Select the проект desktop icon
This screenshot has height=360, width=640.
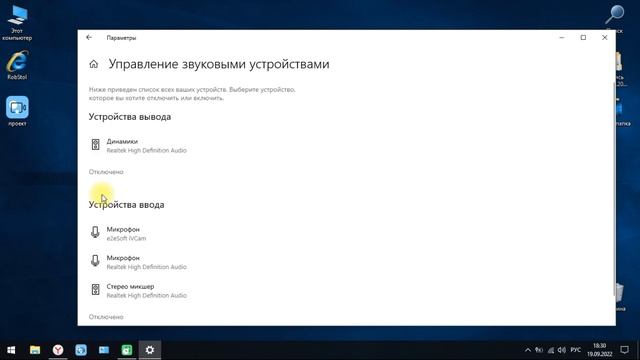click(17, 111)
